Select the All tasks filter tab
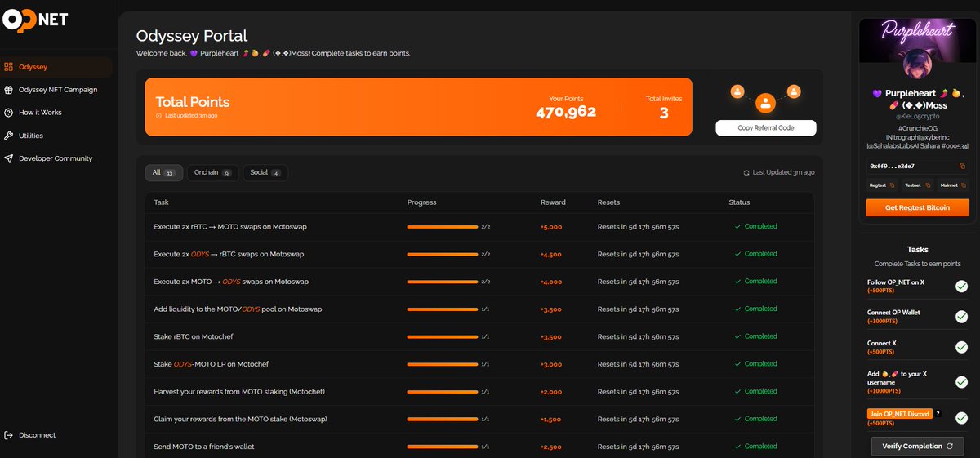 pyautogui.click(x=164, y=172)
